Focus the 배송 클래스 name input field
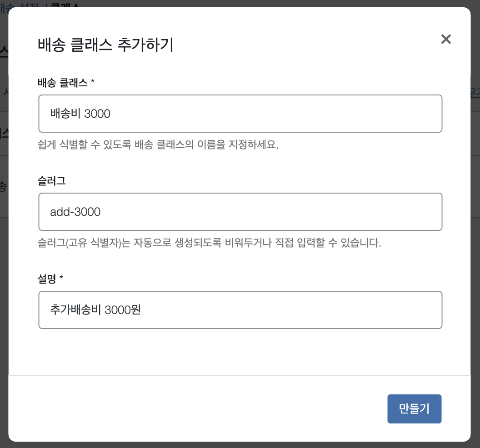 point(240,114)
